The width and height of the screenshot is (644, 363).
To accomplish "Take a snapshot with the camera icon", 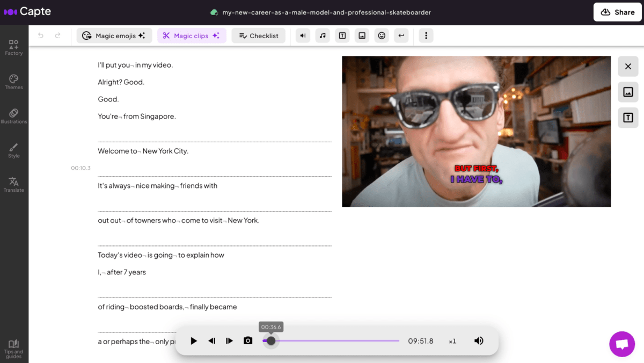I will point(248,340).
